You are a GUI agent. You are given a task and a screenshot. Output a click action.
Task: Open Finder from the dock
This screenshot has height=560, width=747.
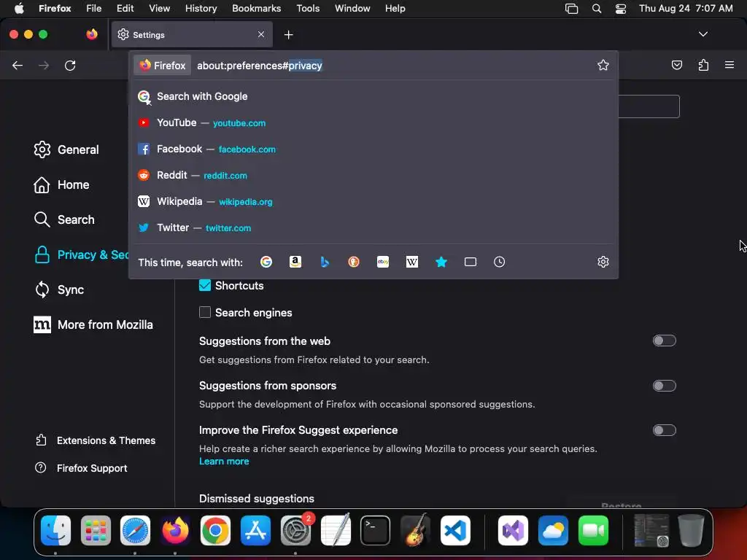55,531
